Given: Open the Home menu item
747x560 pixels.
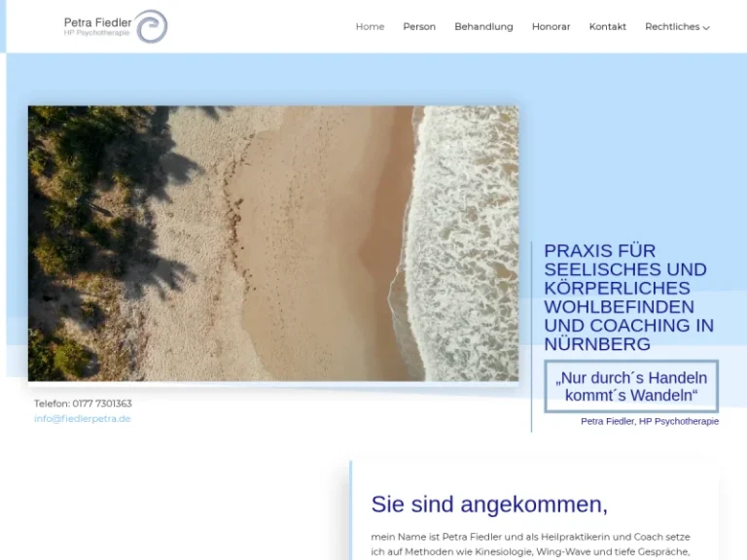Looking at the screenshot, I should coord(370,26).
